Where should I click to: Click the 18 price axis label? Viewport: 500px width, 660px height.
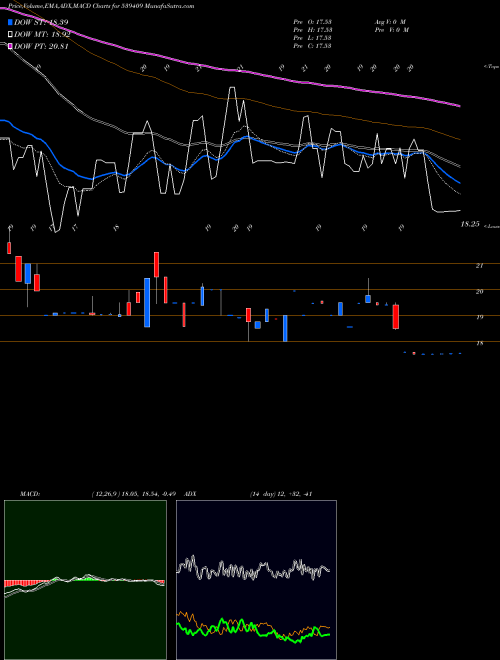click(479, 343)
